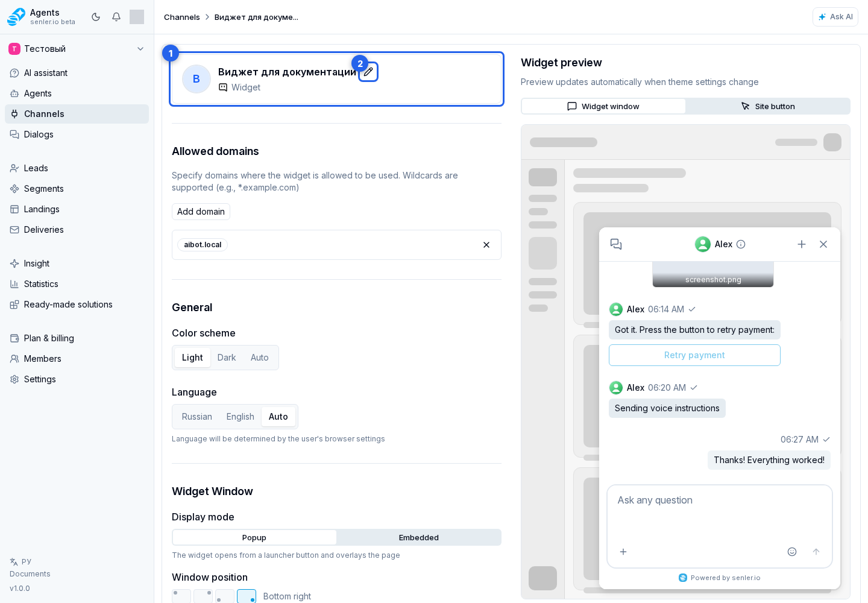Open emoji picker in widget preview
Viewport: 868px width, 603px height.
coord(792,552)
